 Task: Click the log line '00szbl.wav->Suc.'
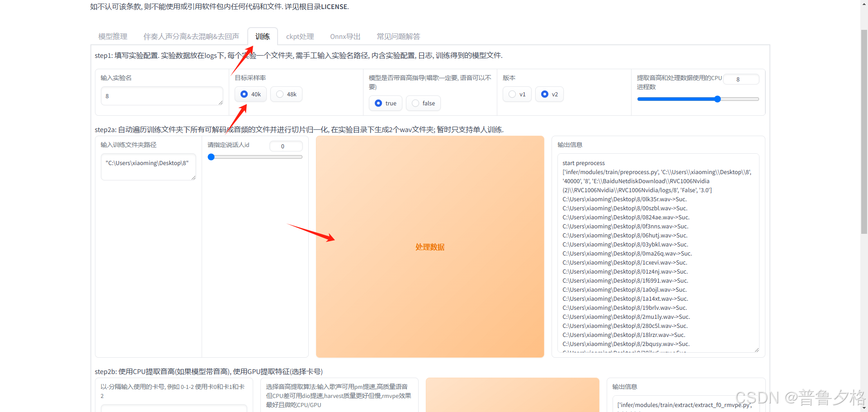coord(625,208)
